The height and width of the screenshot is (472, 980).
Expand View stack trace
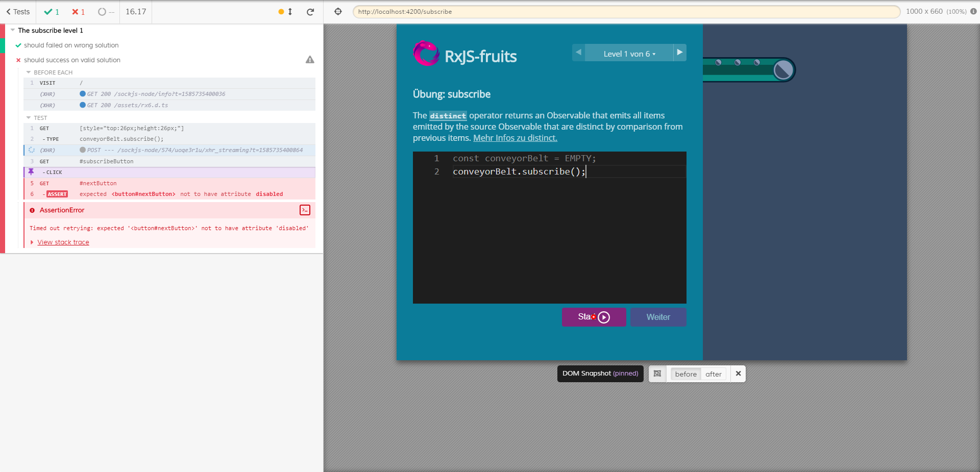tap(63, 242)
